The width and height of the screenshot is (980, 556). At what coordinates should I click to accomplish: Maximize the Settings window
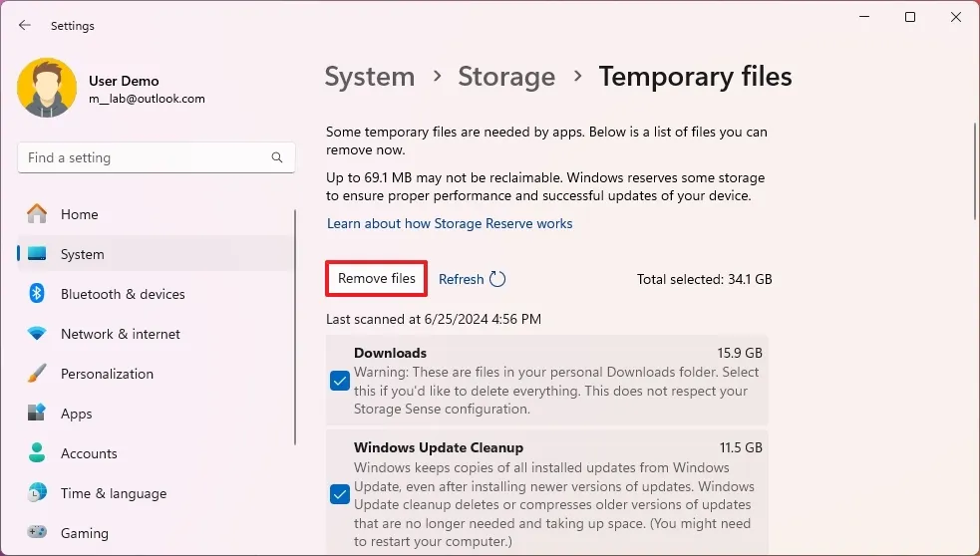coord(910,17)
